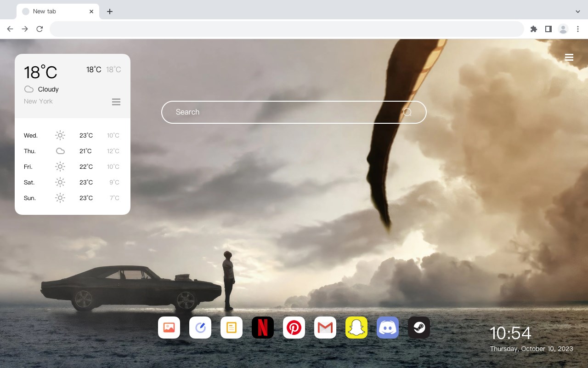Open the Gmail shortcut
This screenshot has height=368, width=588.
(325, 328)
